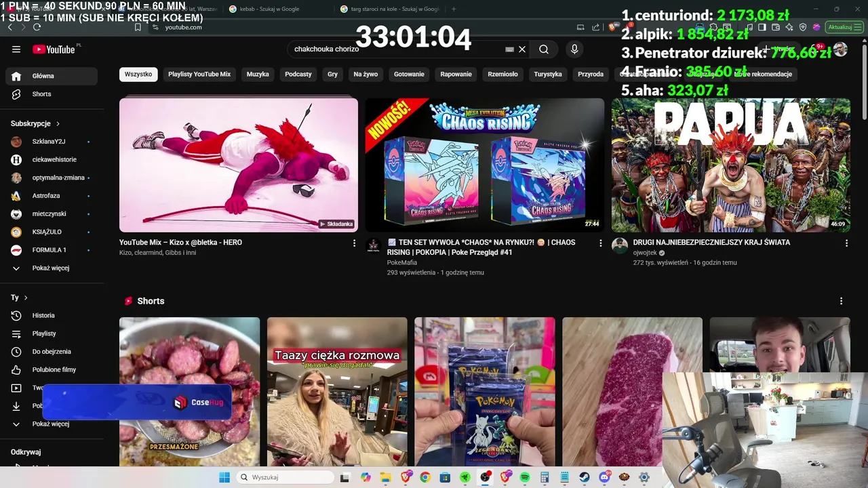Viewport: 868px width, 488px height.
Task: Select the Gotowanie filter chip
Action: (x=409, y=74)
